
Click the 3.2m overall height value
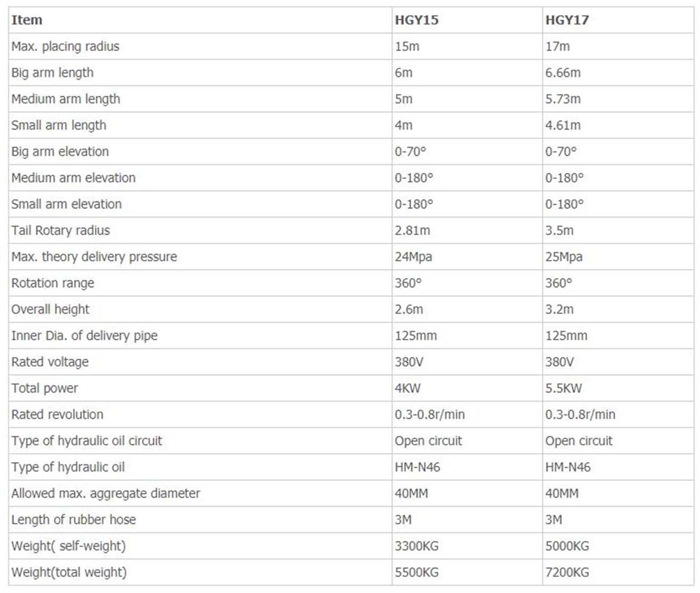[559, 309]
